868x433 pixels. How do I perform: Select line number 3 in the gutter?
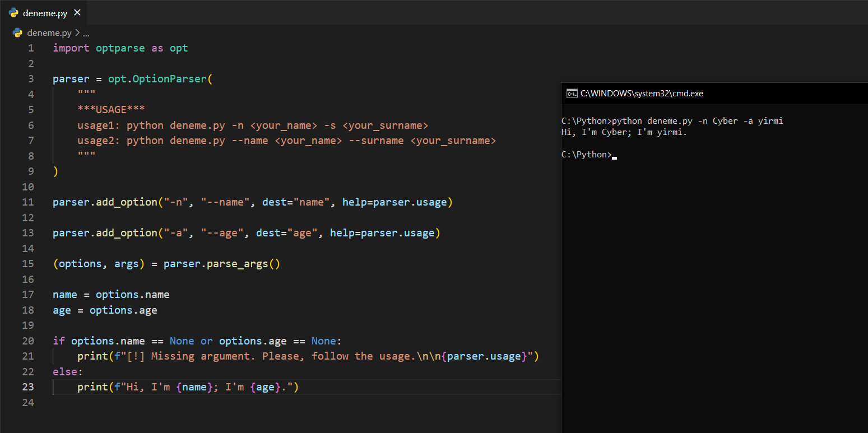pos(31,79)
